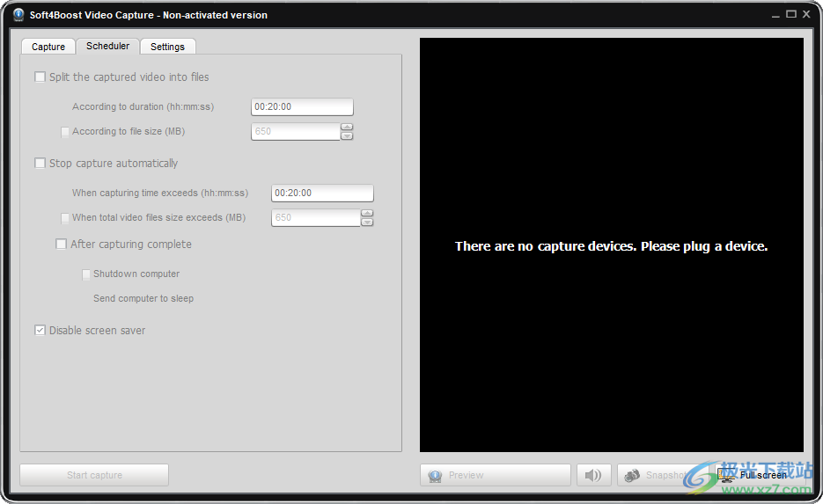Switch to the Settings tab
The width and height of the screenshot is (823, 504).
click(167, 47)
